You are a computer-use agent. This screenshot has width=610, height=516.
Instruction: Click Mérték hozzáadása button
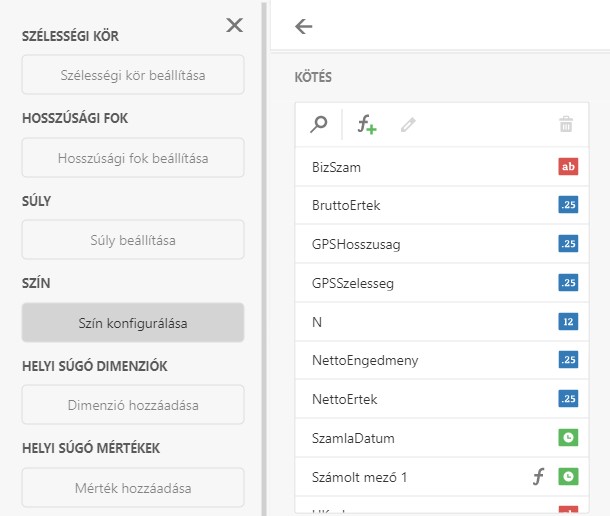tap(133, 488)
